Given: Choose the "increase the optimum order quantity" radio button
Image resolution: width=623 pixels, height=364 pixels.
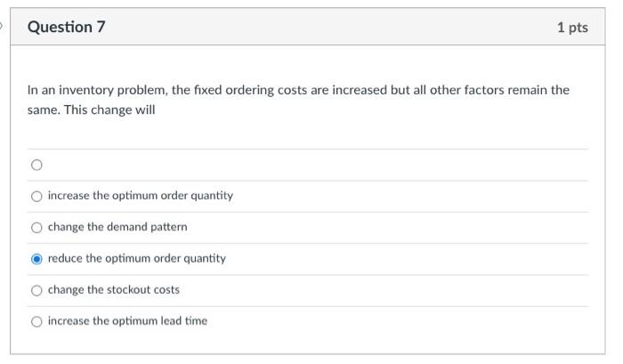Looking at the screenshot, I should pyautogui.click(x=36, y=197).
